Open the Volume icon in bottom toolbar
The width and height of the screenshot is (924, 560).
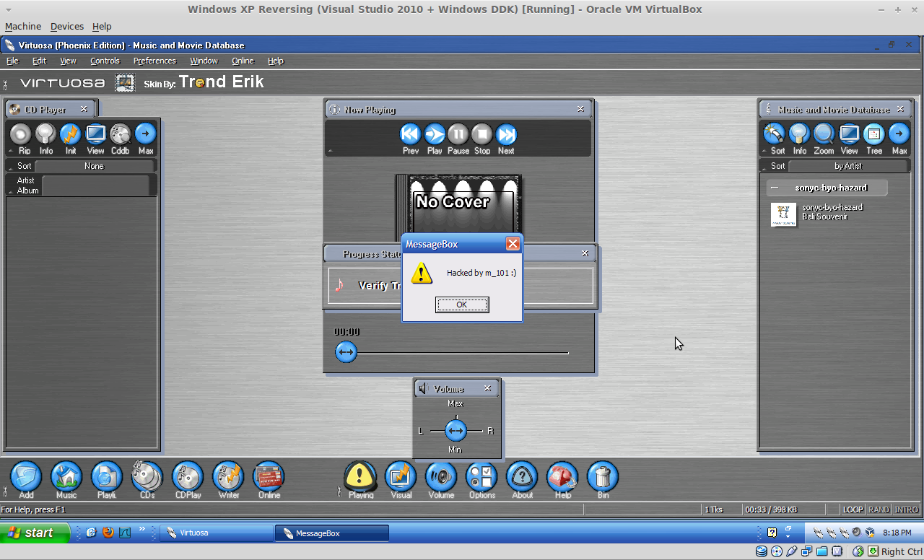(441, 477)
